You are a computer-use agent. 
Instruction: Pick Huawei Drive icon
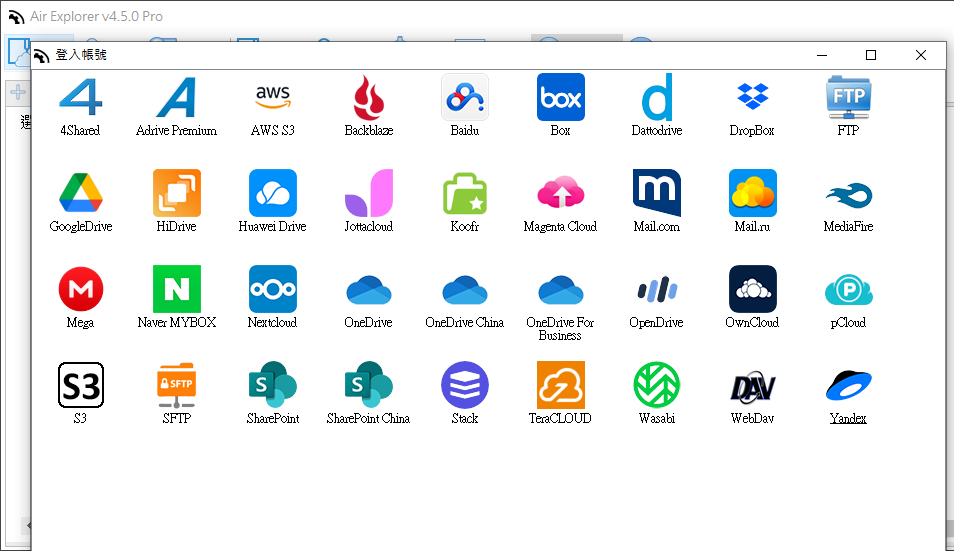click(273, 193)
